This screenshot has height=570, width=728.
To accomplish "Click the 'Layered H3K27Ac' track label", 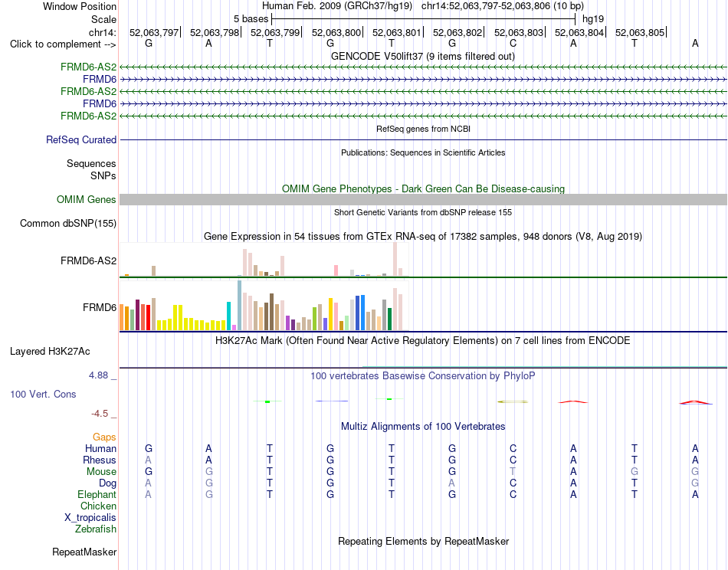I will click(50, 352).
